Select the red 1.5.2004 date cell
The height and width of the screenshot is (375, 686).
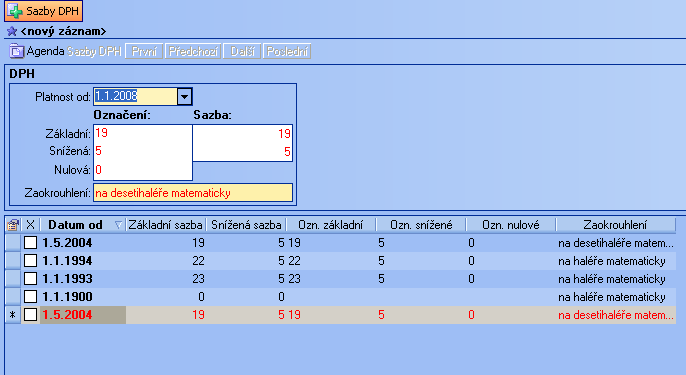tap(83, 315)
